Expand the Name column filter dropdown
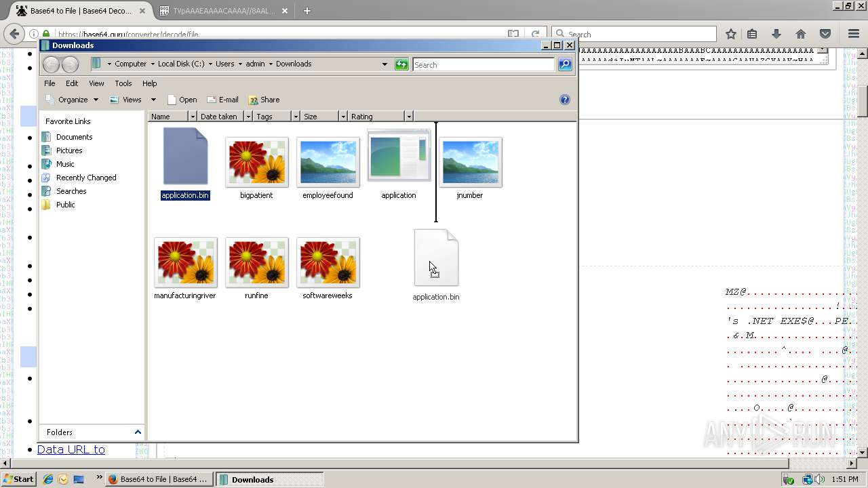868x488 pixels. (193, 117)
